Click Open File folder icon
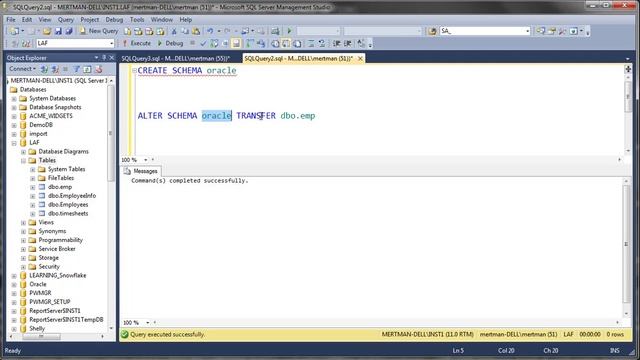 [x=47, y=31]
